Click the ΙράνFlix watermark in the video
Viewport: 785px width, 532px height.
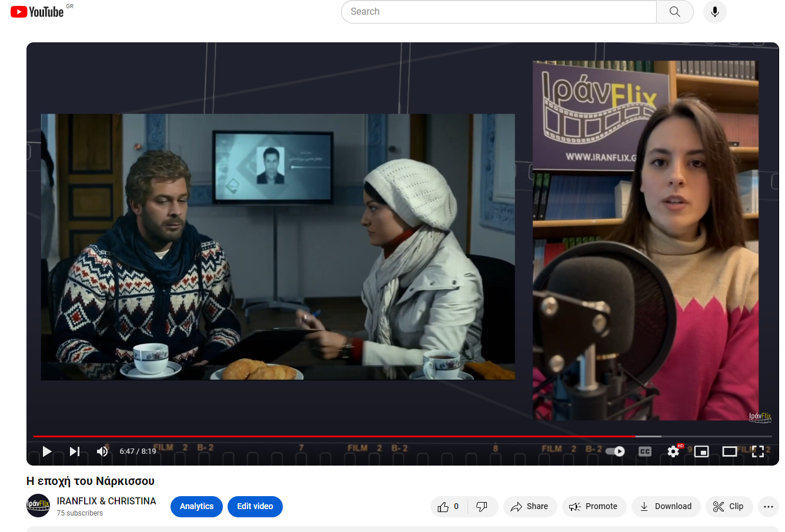760,417
